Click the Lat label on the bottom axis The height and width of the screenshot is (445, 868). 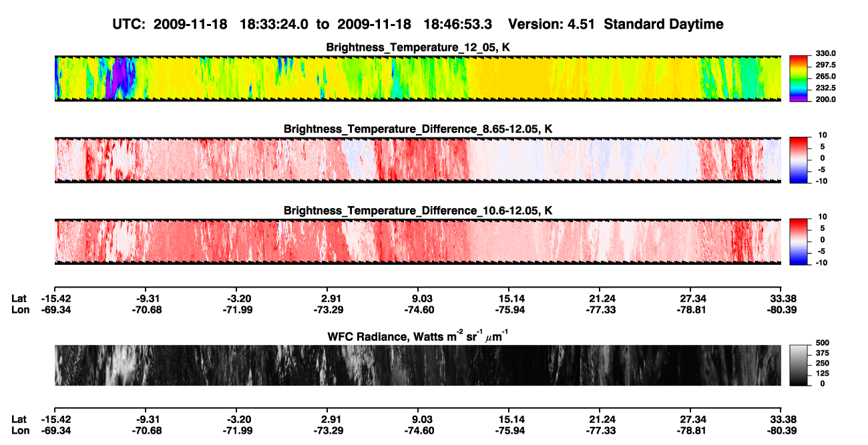click(x=19, y=419)
